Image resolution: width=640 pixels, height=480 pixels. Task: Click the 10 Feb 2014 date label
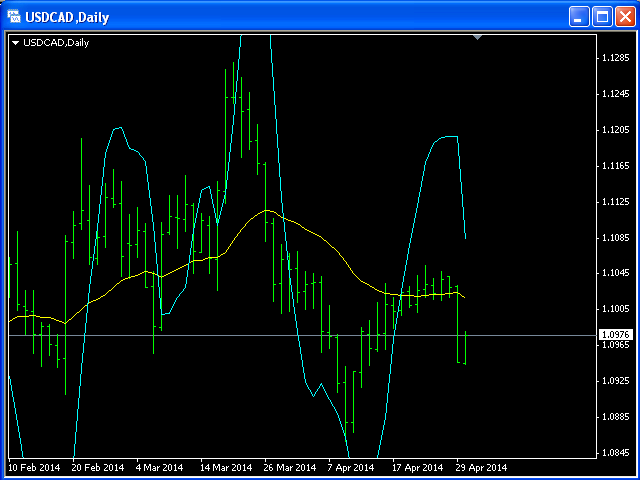[x=34, y=467]
